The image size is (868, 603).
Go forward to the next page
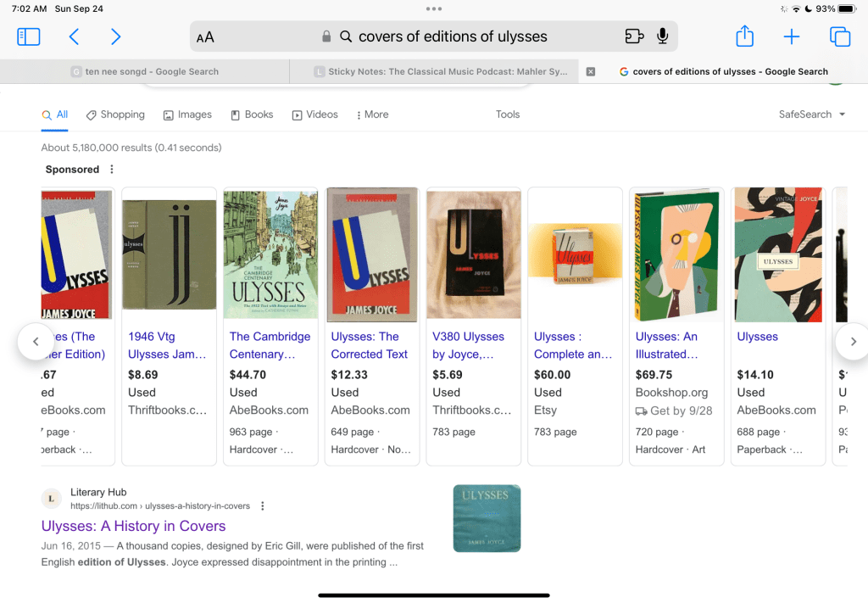(x=115, y=36)
